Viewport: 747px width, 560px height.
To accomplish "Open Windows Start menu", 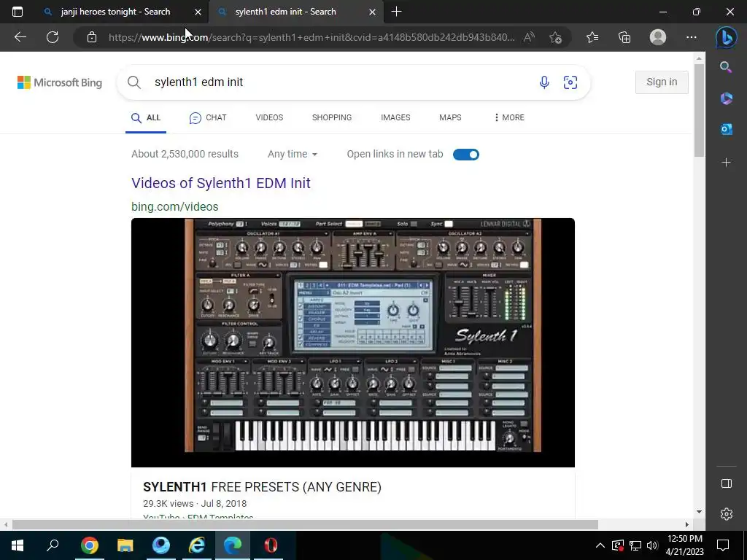I will pos(18,545).
